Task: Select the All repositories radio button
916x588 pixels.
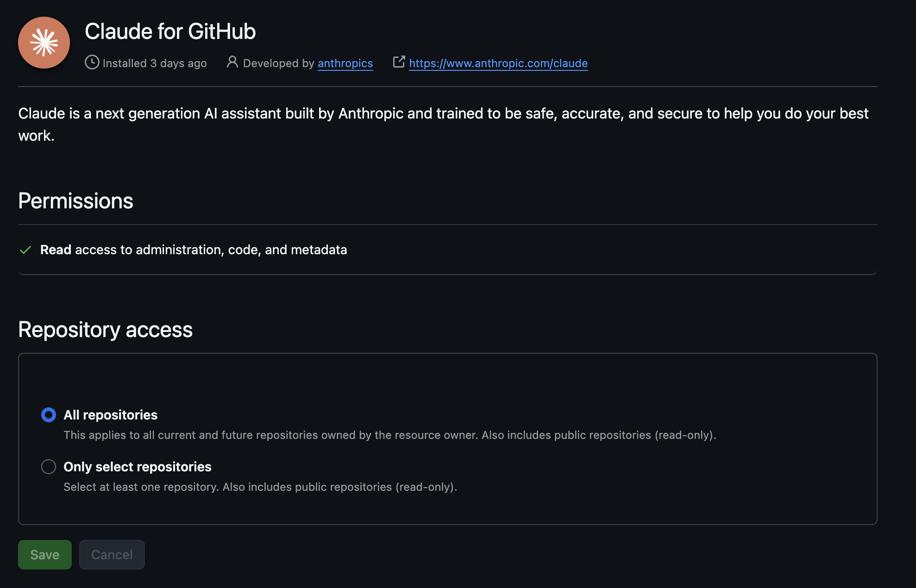Action: (49, 415)
